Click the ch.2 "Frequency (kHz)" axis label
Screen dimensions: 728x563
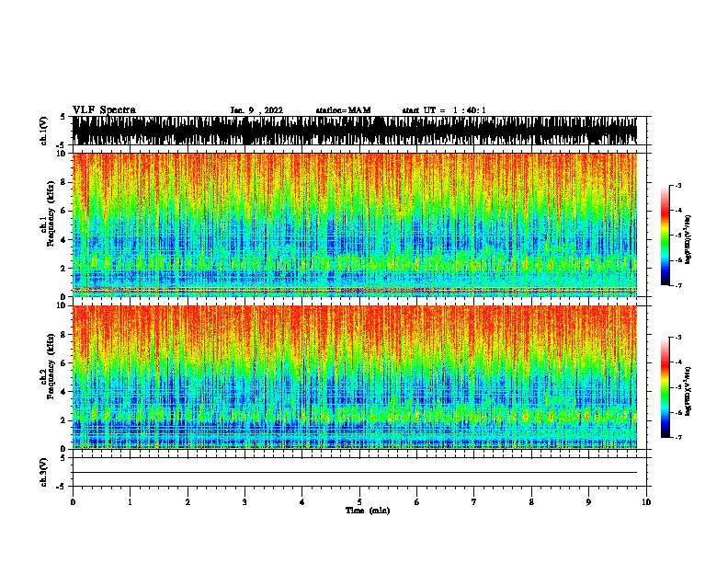pyautogui.click(x=51, y=366)
